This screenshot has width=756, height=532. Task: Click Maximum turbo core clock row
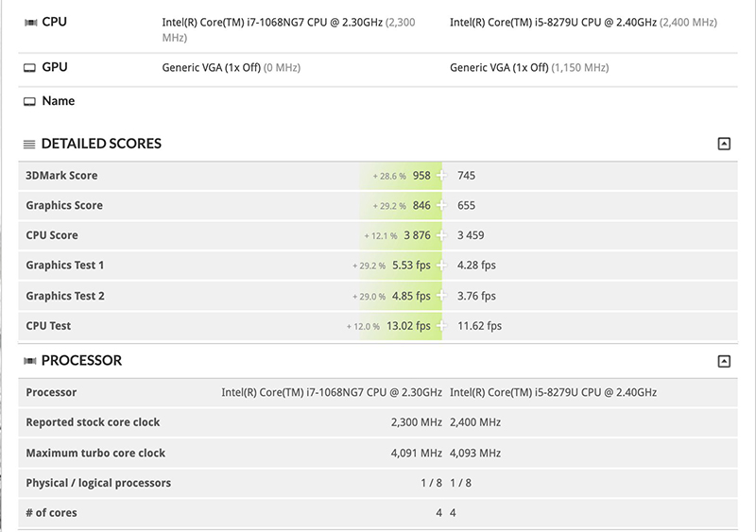378,453
